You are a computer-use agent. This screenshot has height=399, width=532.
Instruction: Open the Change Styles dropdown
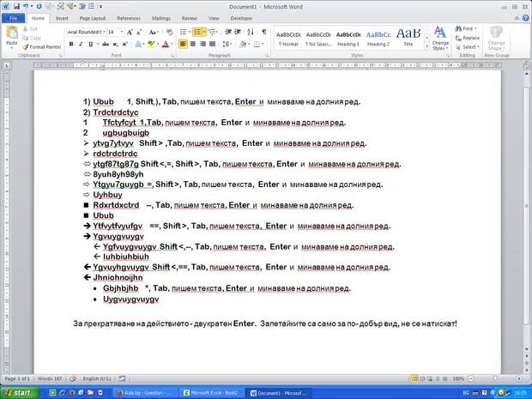[440, 39]
